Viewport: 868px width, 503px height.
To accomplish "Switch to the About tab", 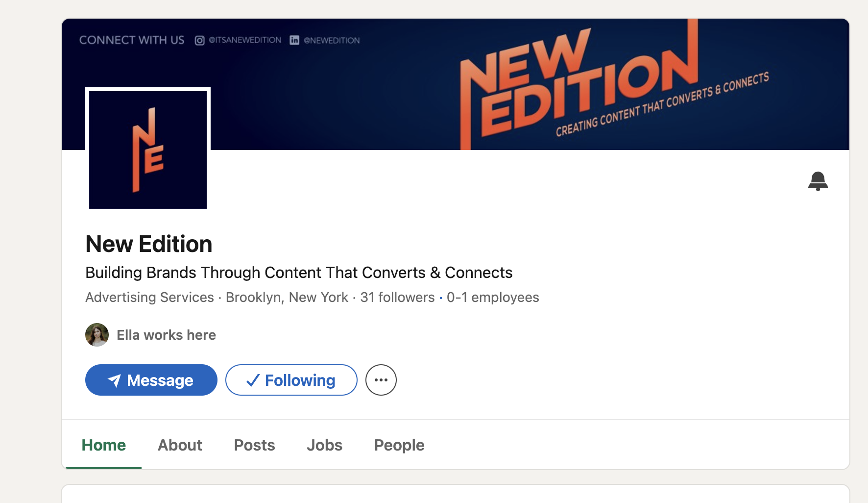I will coord(180,445).
